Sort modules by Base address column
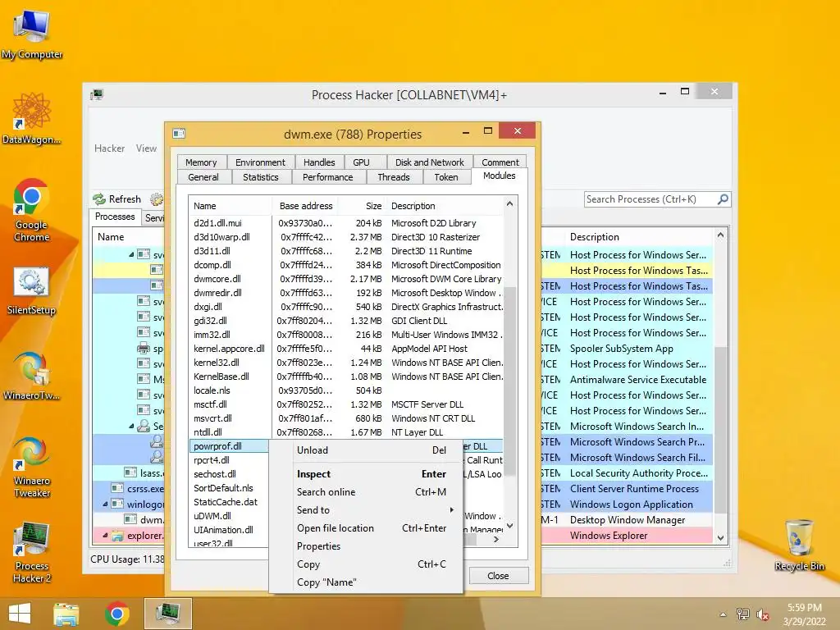The width and height of the screenshot is (840, 630). (305, 206)
